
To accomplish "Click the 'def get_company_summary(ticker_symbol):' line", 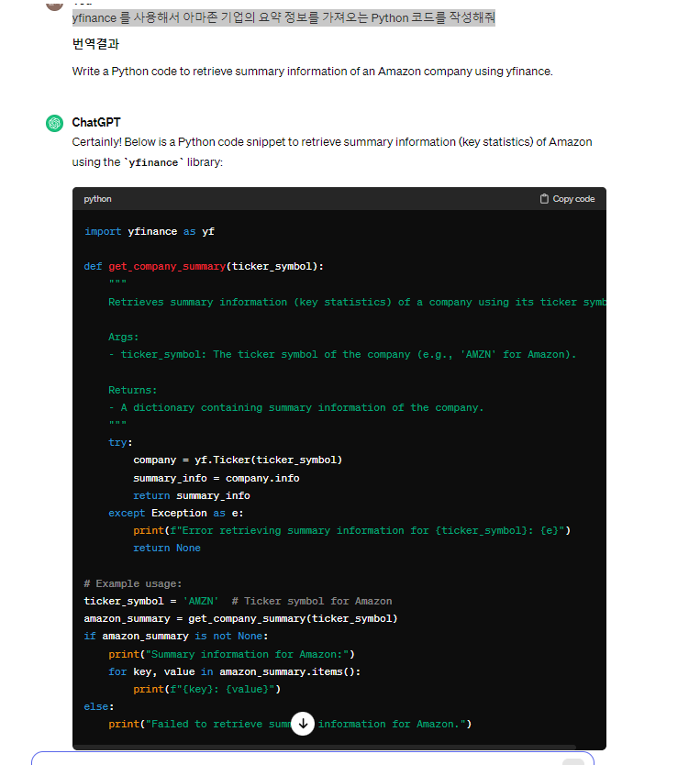I will (204, 266).
